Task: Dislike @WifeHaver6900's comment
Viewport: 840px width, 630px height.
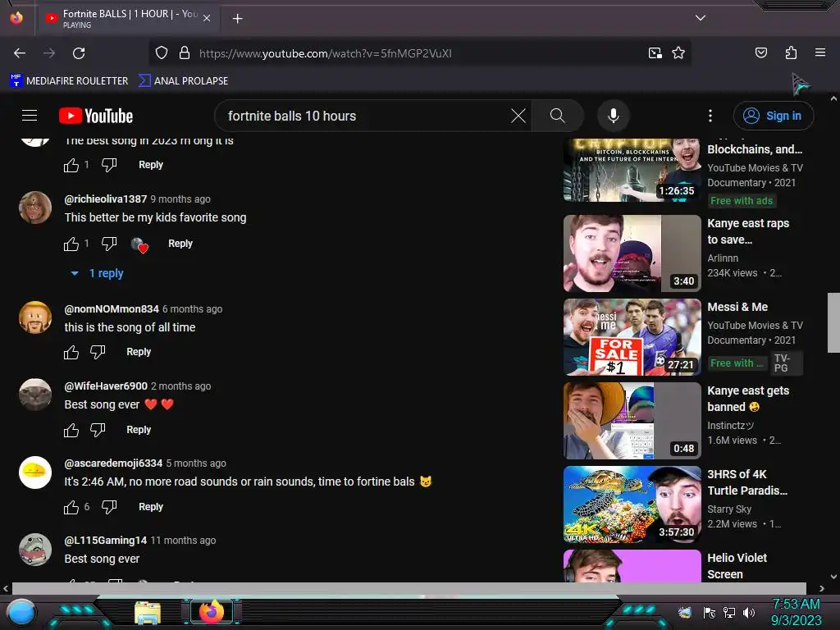Action: pyautogui.click(x=98, y=430)
